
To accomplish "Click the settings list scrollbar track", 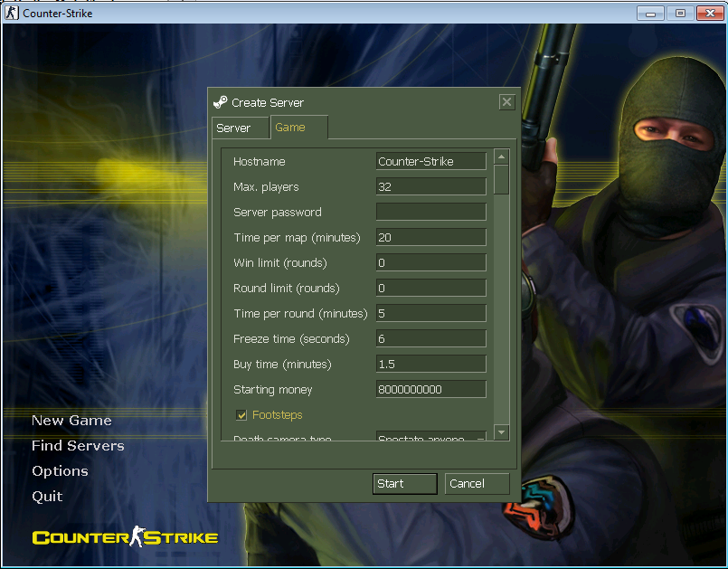I will [501, 299].
